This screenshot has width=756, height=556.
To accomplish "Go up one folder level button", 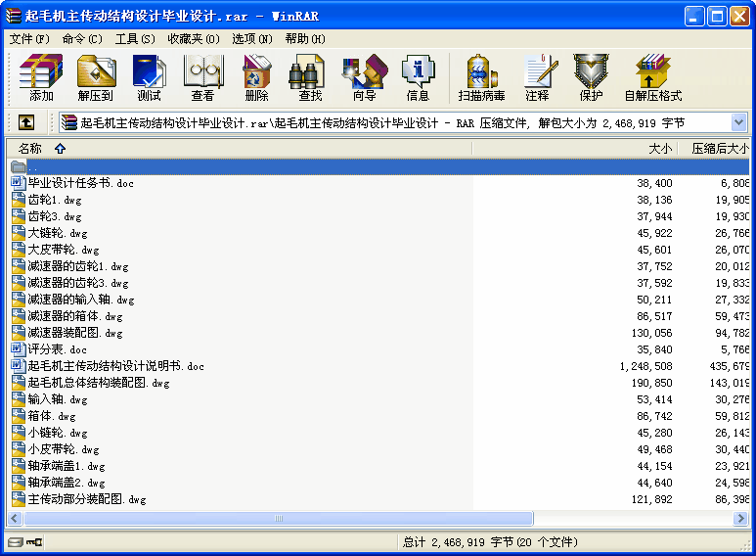I will tap(26, 122).
